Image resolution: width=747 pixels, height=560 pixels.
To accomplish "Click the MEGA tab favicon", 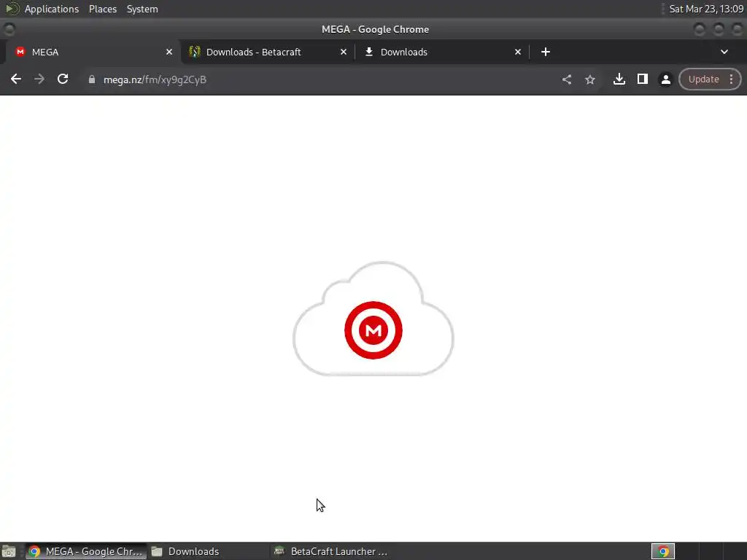I will [20, 52].
